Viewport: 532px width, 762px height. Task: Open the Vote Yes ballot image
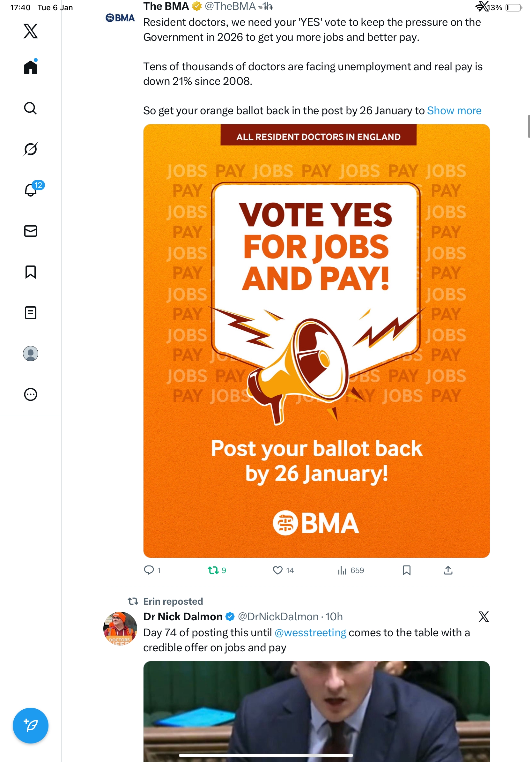coord(316,340)
